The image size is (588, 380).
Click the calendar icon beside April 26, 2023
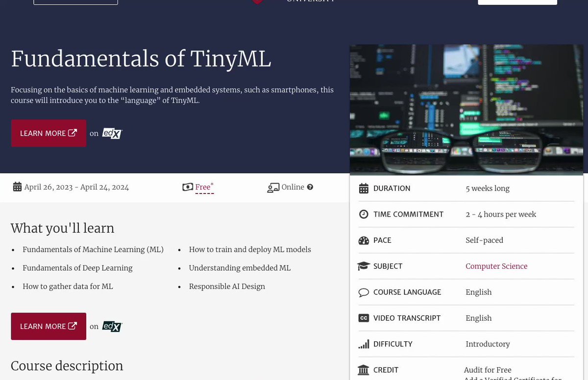pos(17,187)
